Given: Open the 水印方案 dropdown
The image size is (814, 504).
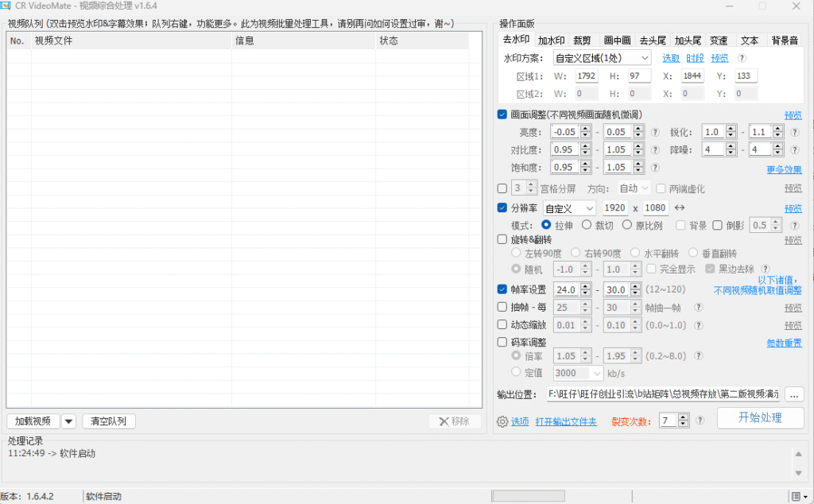Looking at the screenshot, I should point(602,58).
